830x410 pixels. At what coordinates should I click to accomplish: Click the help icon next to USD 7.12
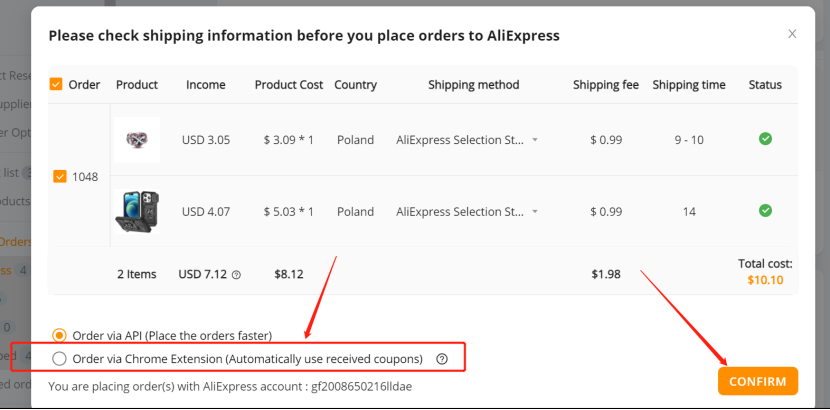[x=237, y=275]
